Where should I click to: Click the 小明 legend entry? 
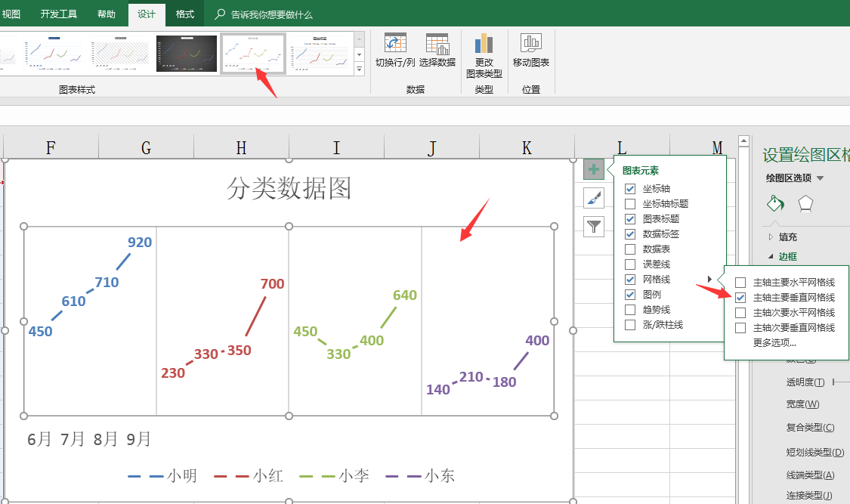pyautogui.click(x=162, y=476)
